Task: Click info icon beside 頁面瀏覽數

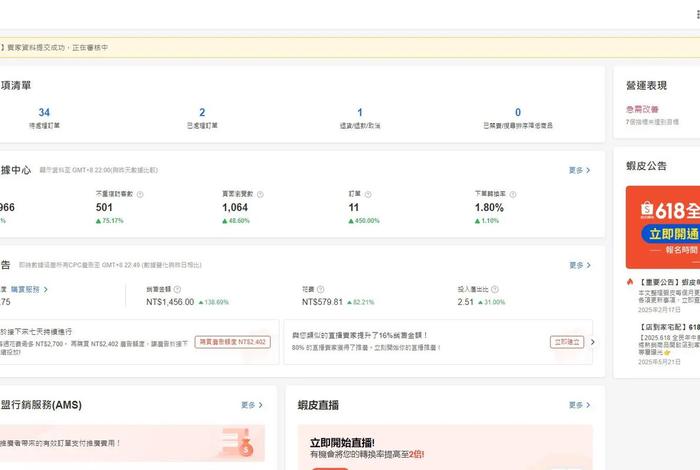Action: pyautogui.click(x=260, y=194)
